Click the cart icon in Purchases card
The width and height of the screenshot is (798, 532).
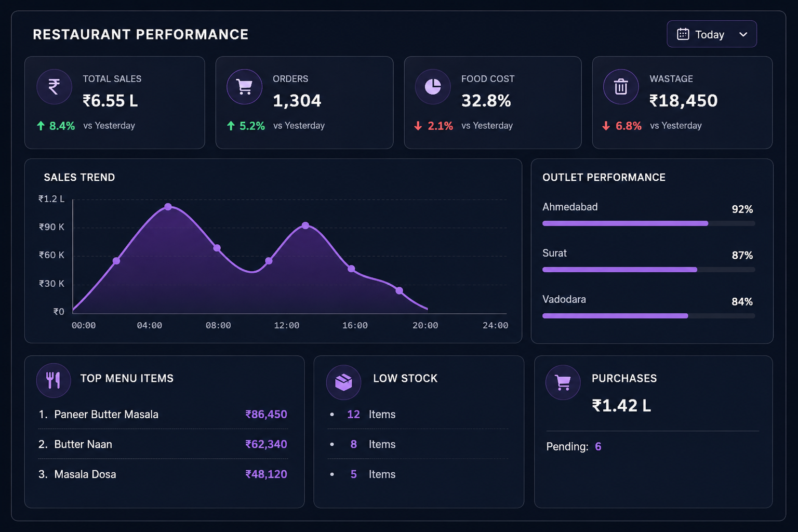(563, 382)
